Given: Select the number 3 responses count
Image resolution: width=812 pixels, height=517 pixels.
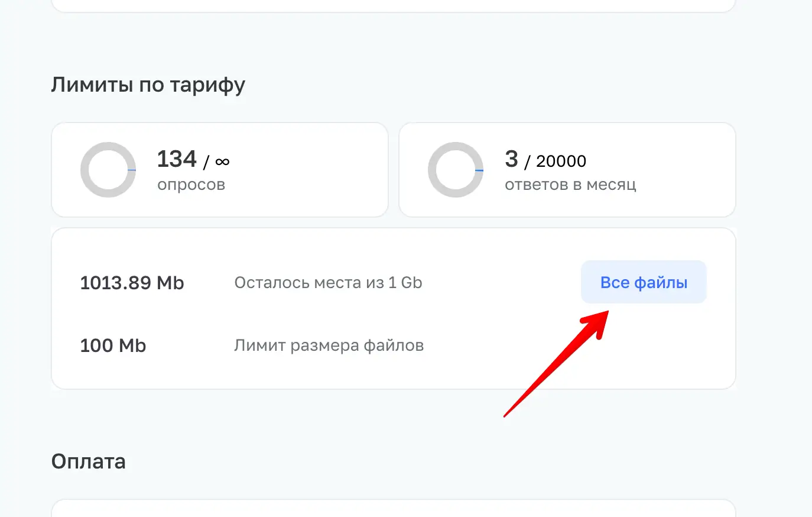Looking at the screenshot, I should pyautogui.click(x=512, y=159).
